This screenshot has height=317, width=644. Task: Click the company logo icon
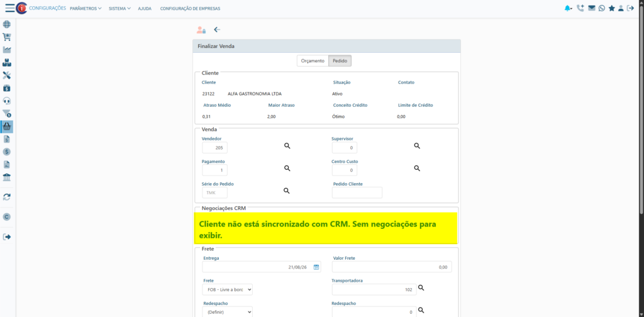tap(21, 8)
